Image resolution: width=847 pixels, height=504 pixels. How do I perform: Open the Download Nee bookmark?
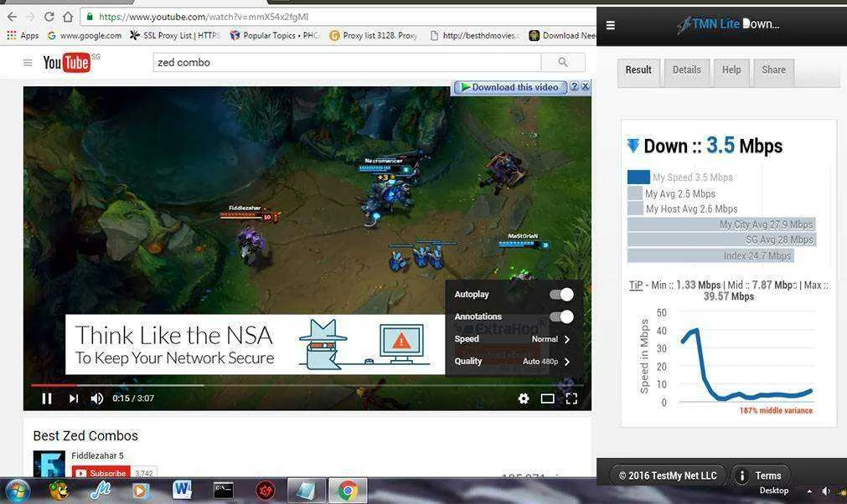pos(562,36)
